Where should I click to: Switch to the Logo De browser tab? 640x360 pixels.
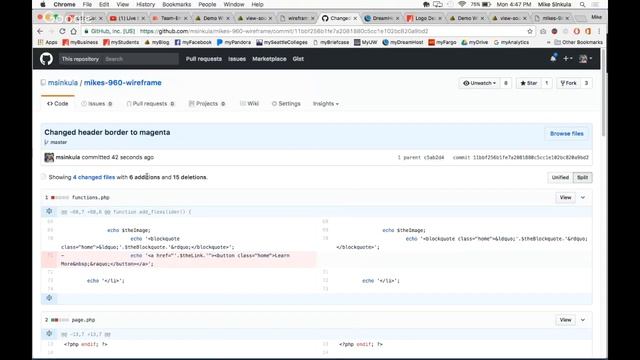(x=424, y=18)
